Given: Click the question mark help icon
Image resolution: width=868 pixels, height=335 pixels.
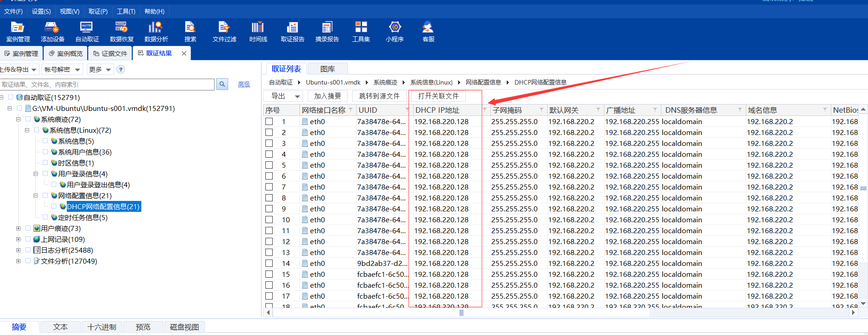Looking at the screenshot, I should (120, 70).
